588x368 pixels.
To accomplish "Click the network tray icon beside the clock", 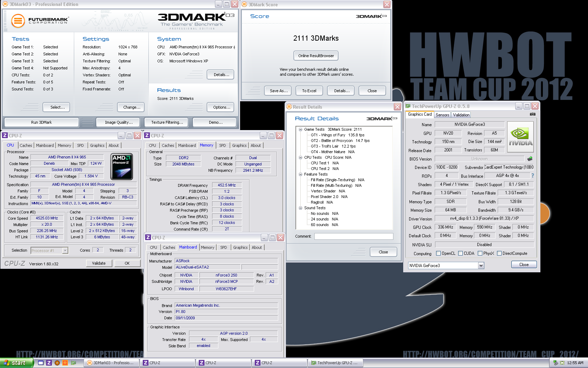I will coord(562,363).
